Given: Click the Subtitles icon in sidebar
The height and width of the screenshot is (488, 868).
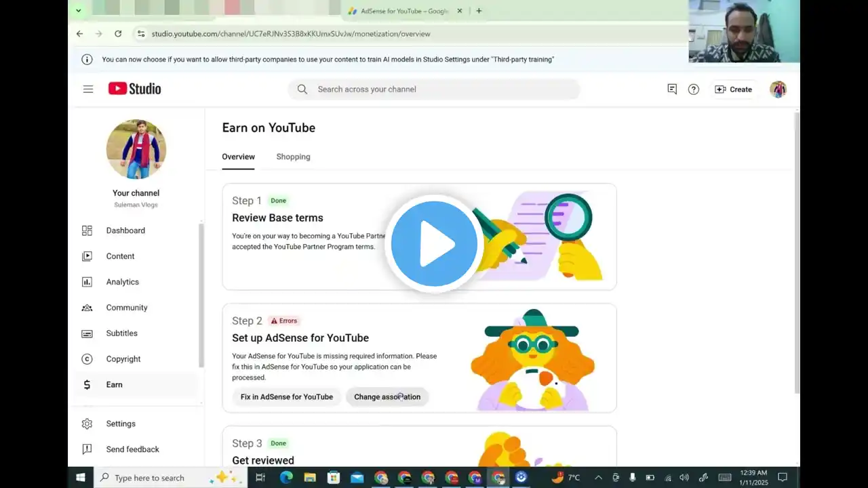Looking at the screenshot, I should click(x=87, y=333).
